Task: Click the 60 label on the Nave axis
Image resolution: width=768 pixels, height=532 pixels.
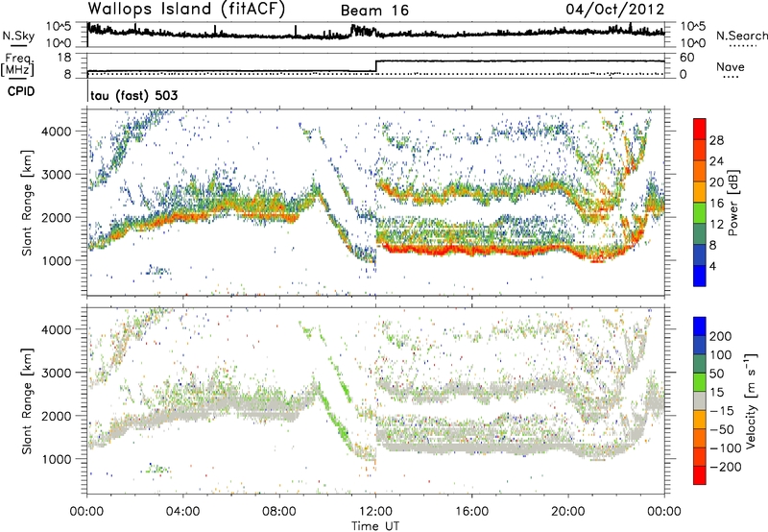Action: click(x=687, y=58)
